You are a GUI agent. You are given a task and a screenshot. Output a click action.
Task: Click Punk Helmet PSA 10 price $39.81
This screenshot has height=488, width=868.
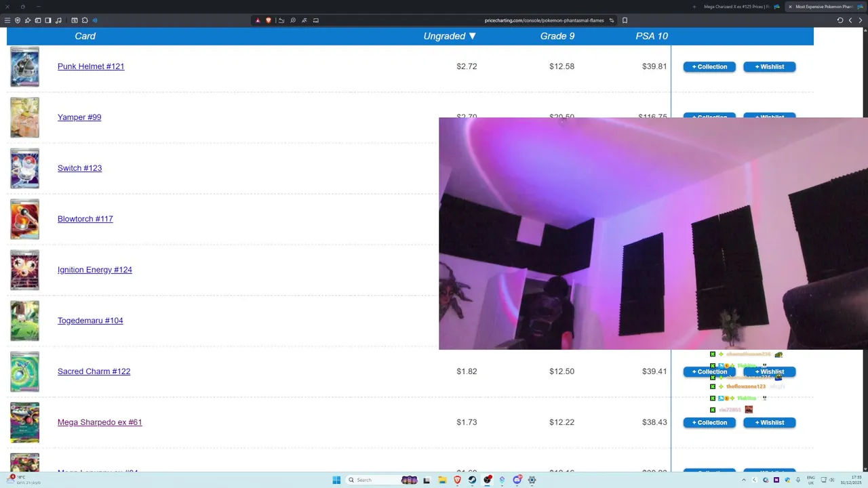654,66
